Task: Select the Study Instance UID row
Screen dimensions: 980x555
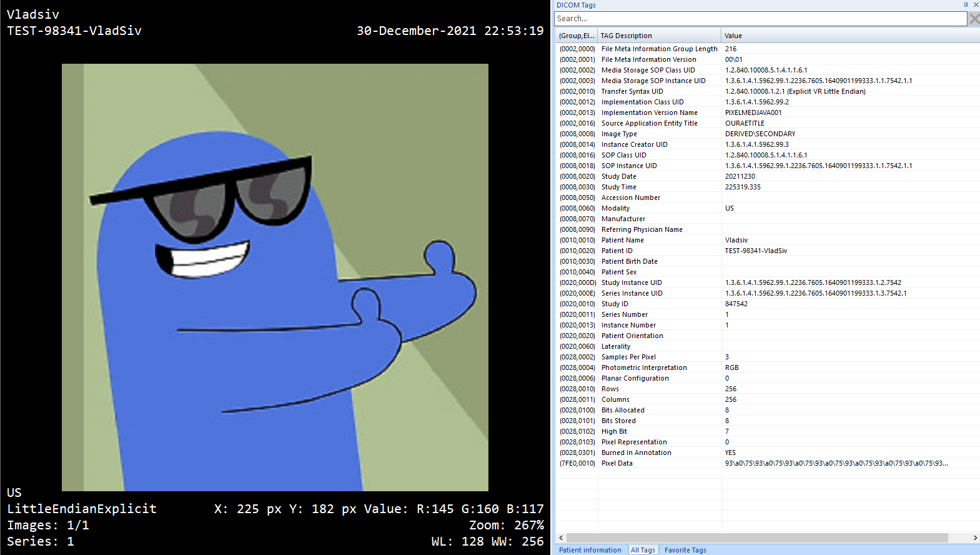Action: coord(768,282)
